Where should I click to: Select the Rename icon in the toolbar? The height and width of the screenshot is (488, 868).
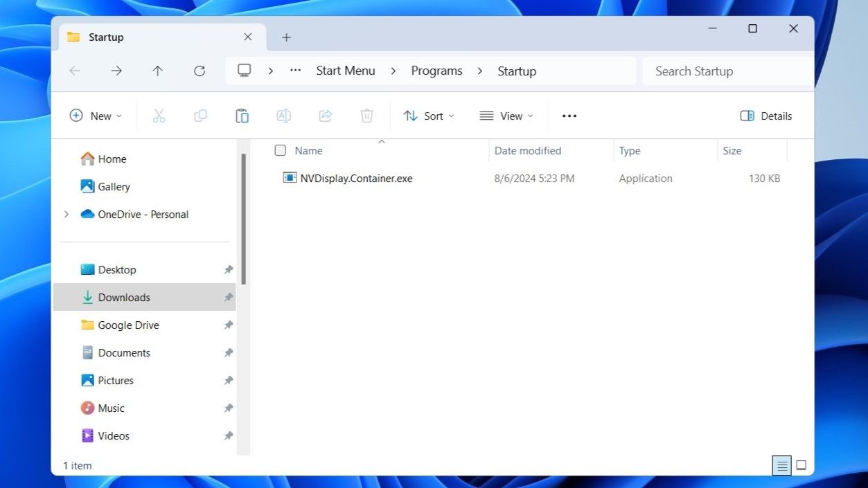point(283,116)
